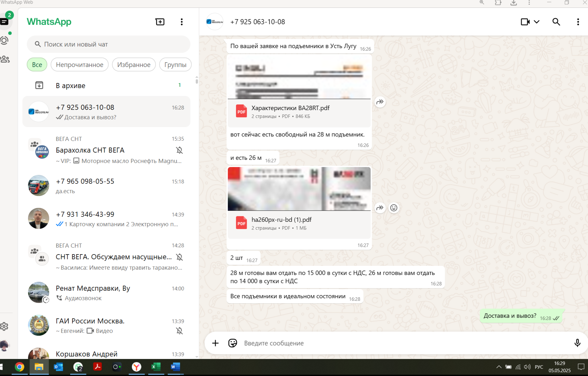588x376 pixels.
Task: Click muted bell icon on 'ГАИ России Москва.'
Action: (179, 331)
